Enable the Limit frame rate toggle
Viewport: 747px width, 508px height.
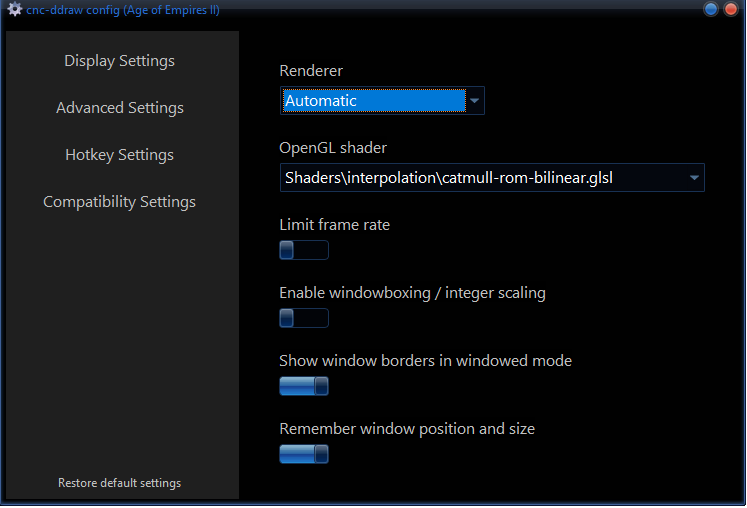[303, 250]
